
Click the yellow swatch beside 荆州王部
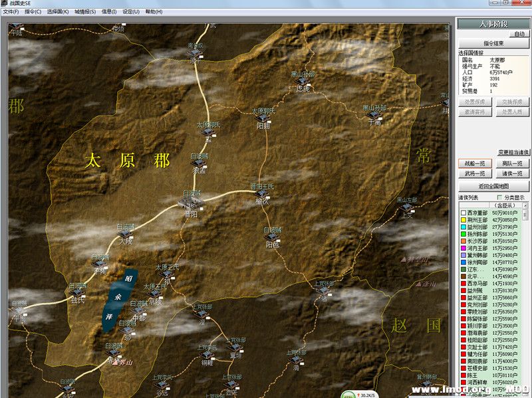click(462, 219)
